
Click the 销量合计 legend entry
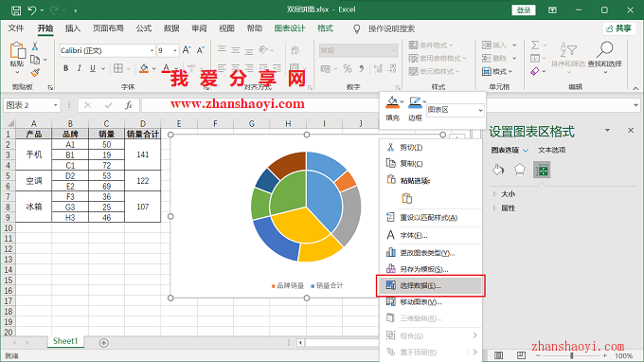327,285
